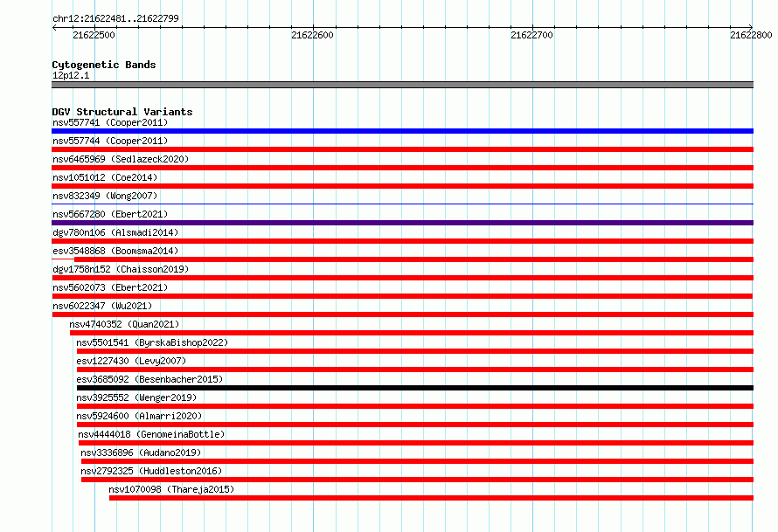Image resolution: width=778 pixels, height=532 pixels.
Task: Click the red bar for nsv1070098 (Thareja2015)
Action: 431,498
